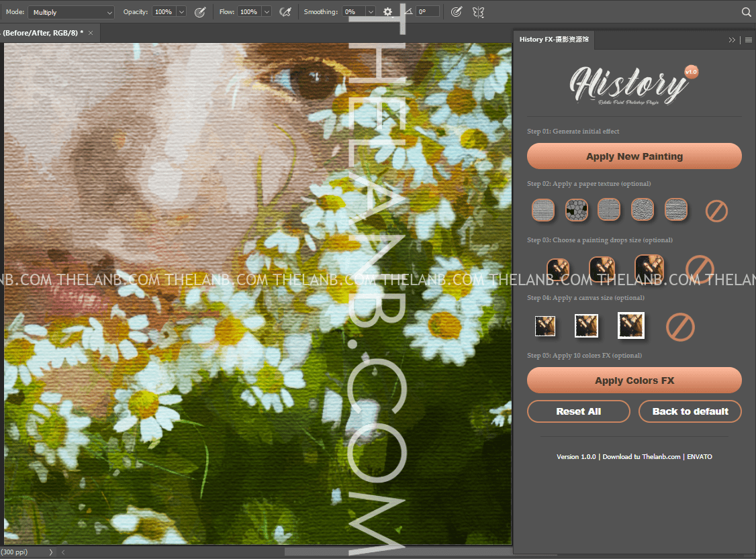Select the first paper texture thumbnail

point(543,210)
